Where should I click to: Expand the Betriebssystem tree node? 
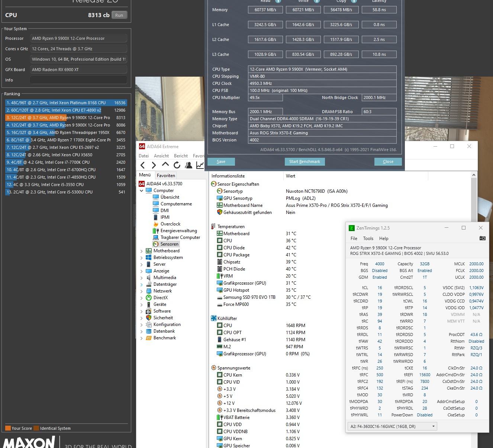point(141,258)
